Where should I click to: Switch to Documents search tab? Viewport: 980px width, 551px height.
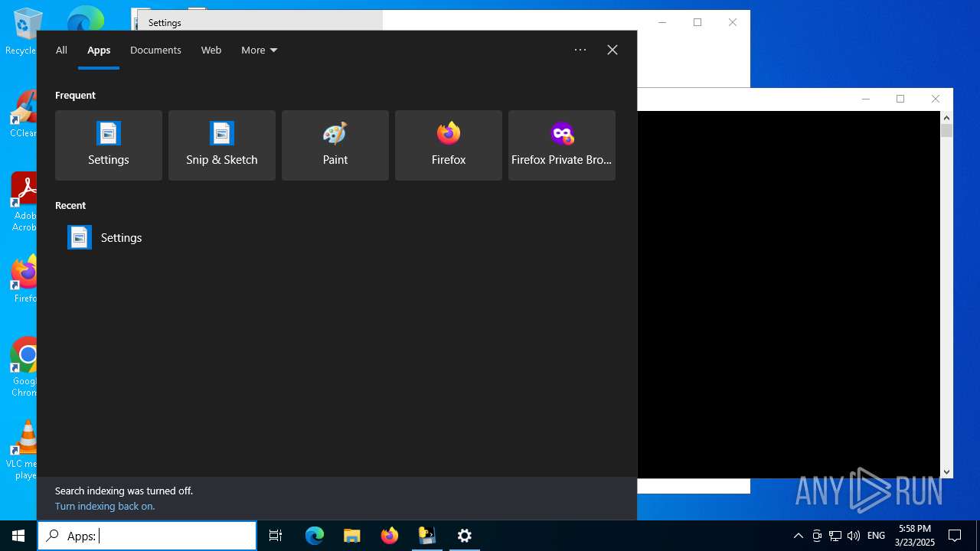(155, 50)
